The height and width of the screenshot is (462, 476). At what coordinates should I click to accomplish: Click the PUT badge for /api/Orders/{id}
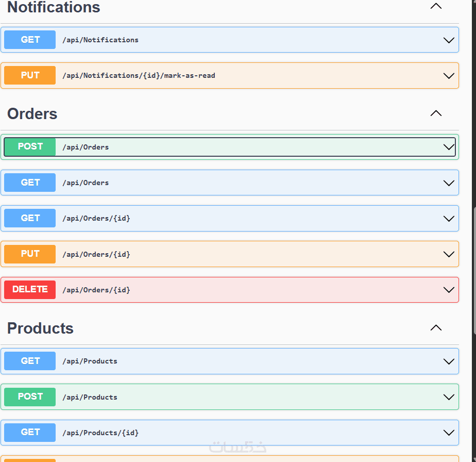point(30,254)
